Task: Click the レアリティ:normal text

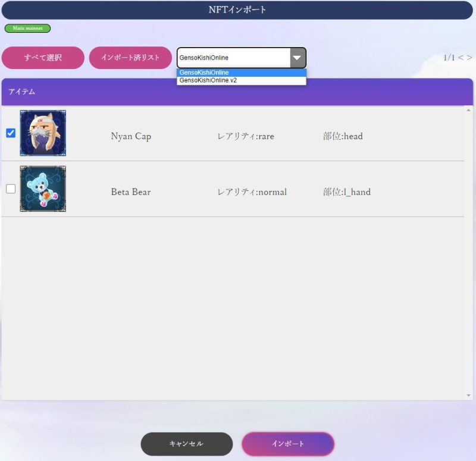Action: (252, 192)
